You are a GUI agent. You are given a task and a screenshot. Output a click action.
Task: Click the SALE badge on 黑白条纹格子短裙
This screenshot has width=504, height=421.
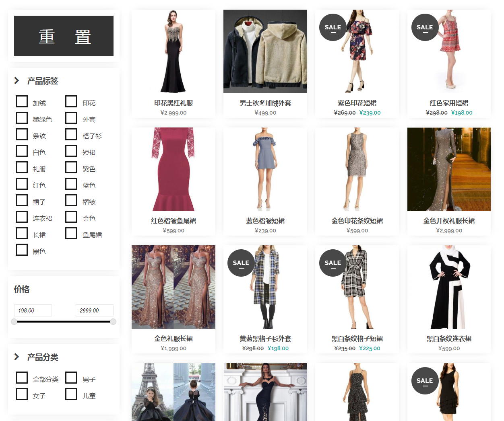(333, 263)
